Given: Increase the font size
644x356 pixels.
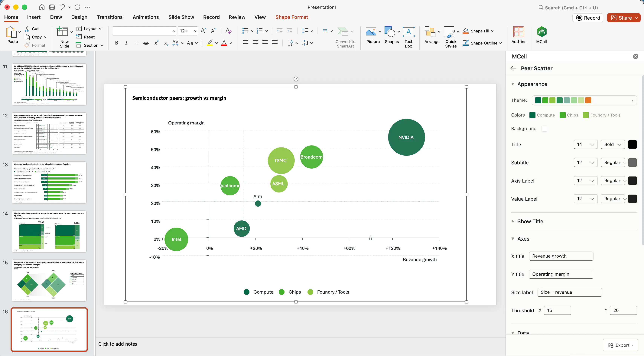Looking at the screenshot, I should (203, 31).
